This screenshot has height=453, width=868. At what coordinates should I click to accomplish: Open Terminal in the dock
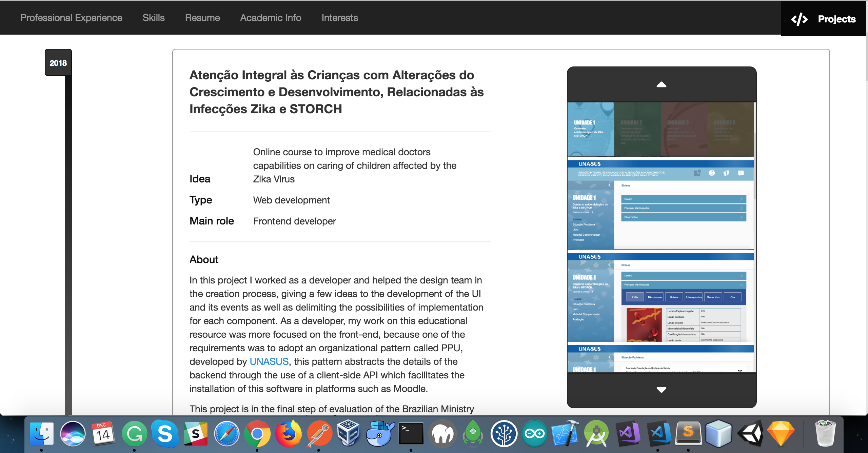point(411,434)
